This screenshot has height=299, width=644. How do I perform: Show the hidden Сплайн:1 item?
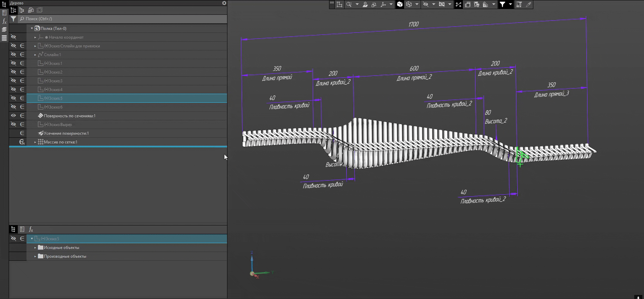click(x=13, y=54)
